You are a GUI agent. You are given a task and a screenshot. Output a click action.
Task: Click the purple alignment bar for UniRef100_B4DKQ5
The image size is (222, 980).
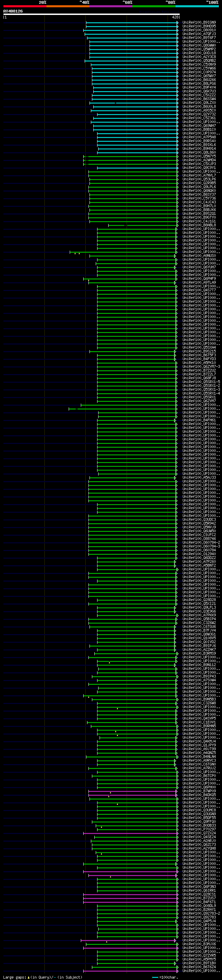(133, 795)
